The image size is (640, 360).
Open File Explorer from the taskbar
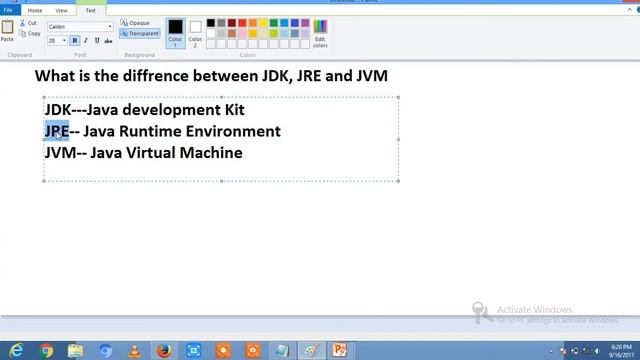tap(75, 351)
